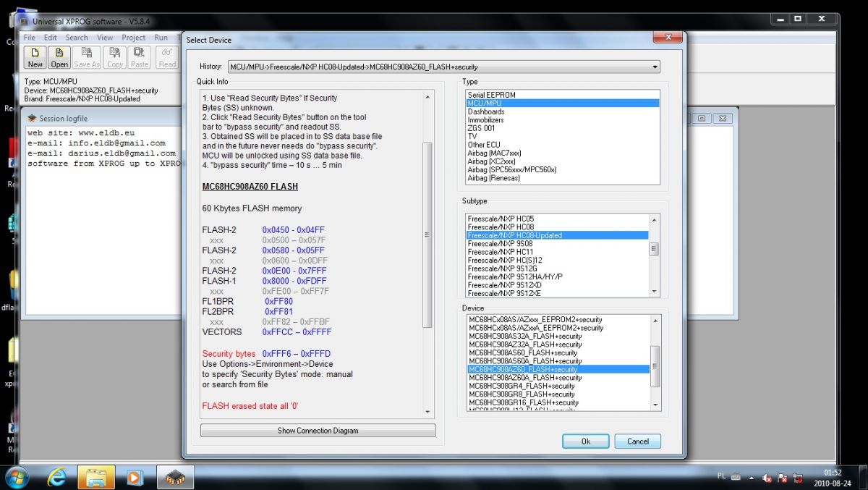Open the Search menu
This screenshot has width=868, height=490.
(x=77, y=38)
